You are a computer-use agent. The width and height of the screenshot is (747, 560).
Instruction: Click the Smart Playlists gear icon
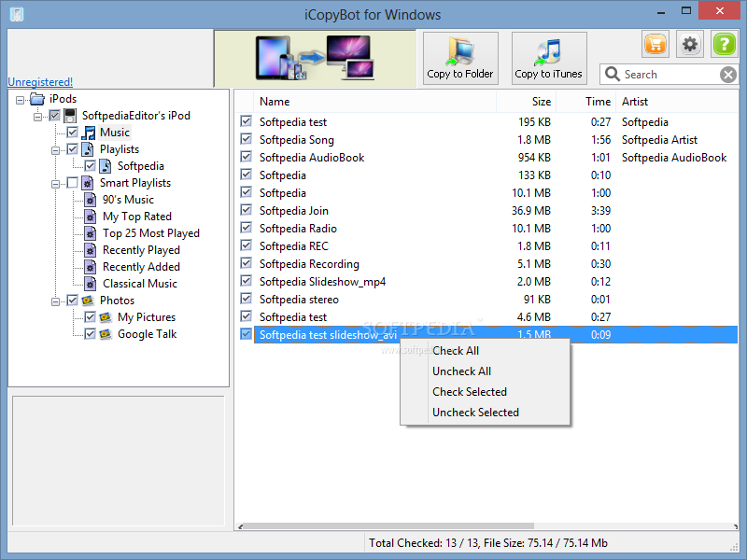[88, 183]
